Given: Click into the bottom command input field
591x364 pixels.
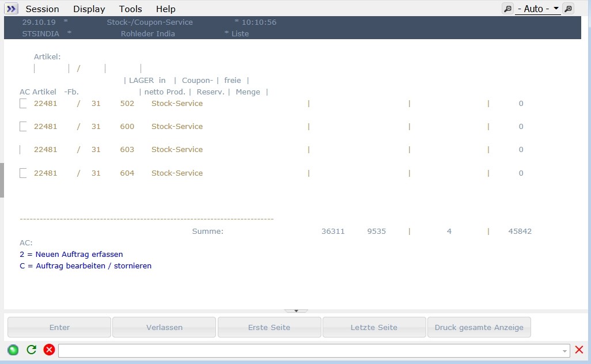Looking at the screenshot, I should [x=310, y=350].
